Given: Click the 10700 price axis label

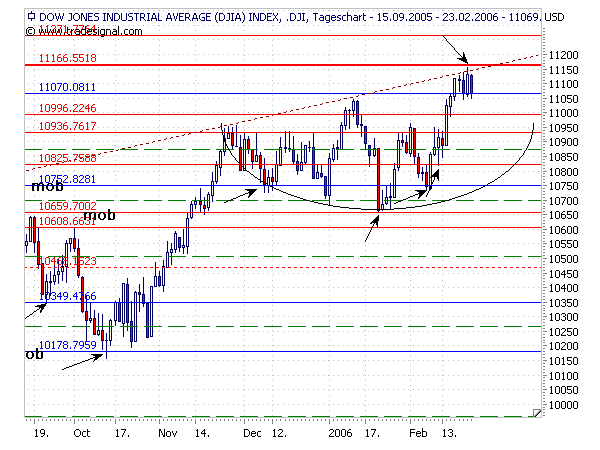Looking at the screenshot, I should pos(563,201).
